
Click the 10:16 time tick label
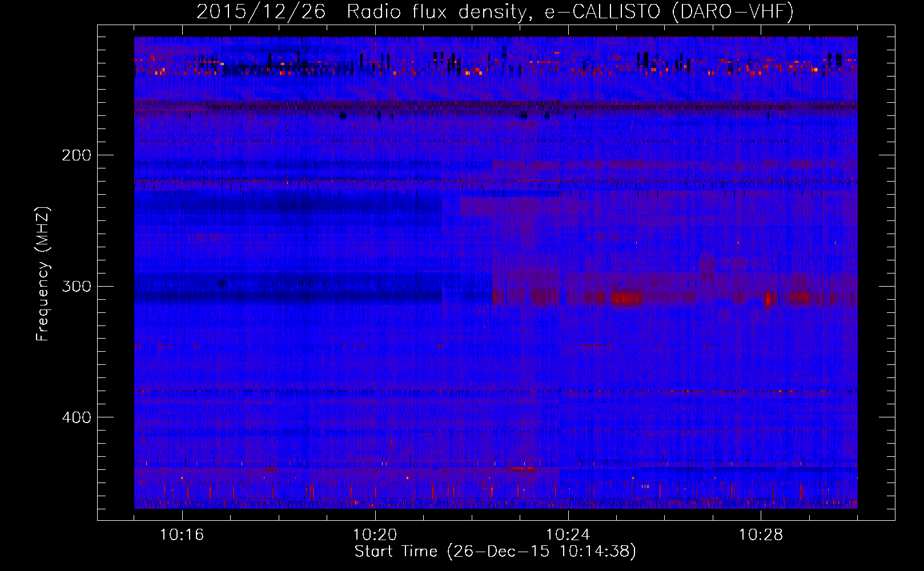(182, 535)
